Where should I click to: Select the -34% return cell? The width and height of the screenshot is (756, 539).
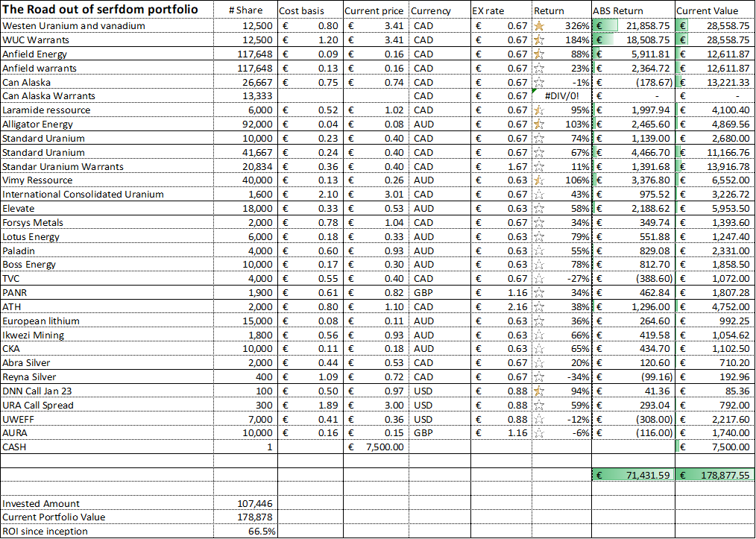[x=561, y=376]
